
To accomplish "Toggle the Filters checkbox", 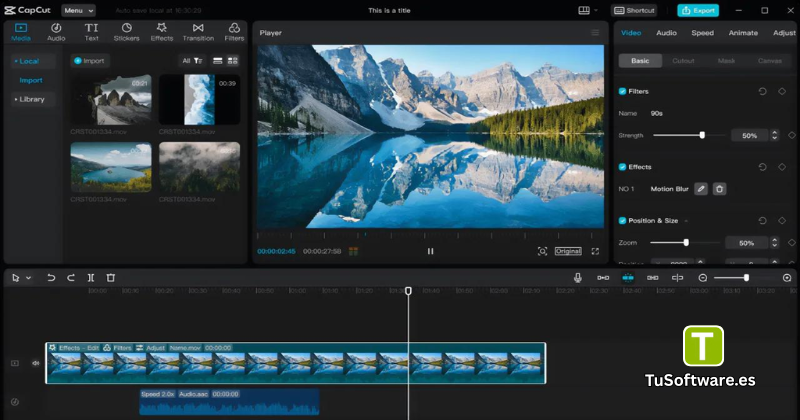I will point(622,91).
